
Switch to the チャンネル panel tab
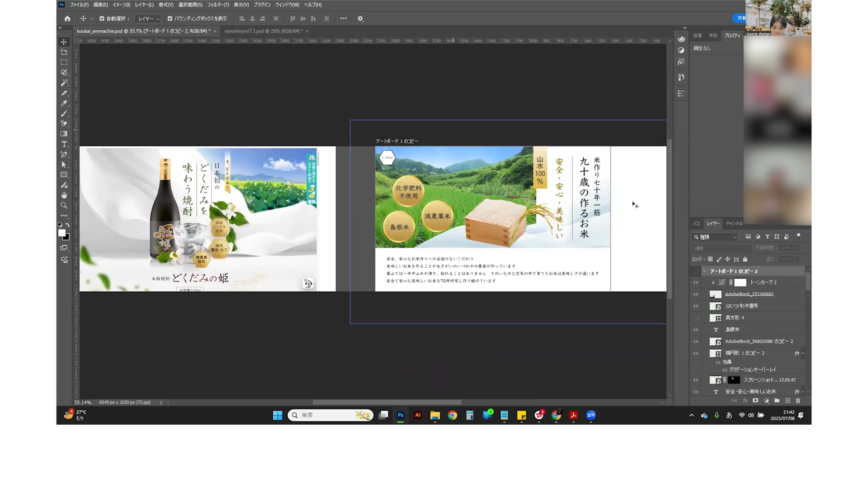734,223
